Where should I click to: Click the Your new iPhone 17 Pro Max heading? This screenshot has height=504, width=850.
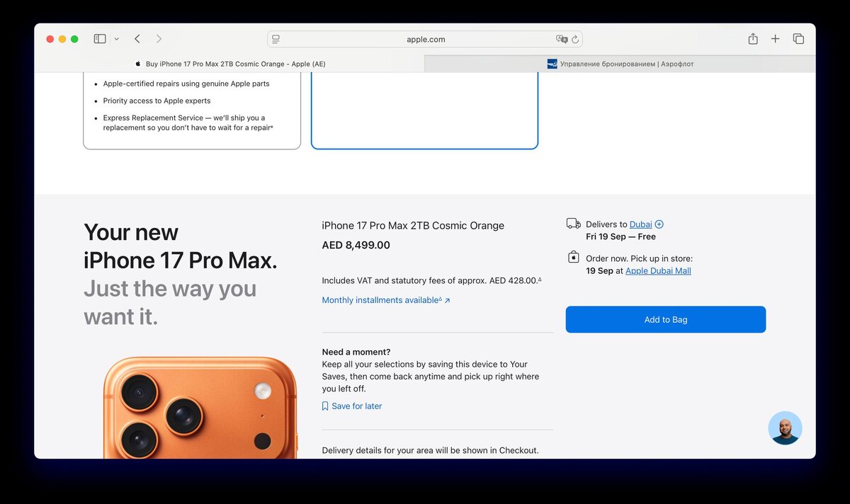180,246
